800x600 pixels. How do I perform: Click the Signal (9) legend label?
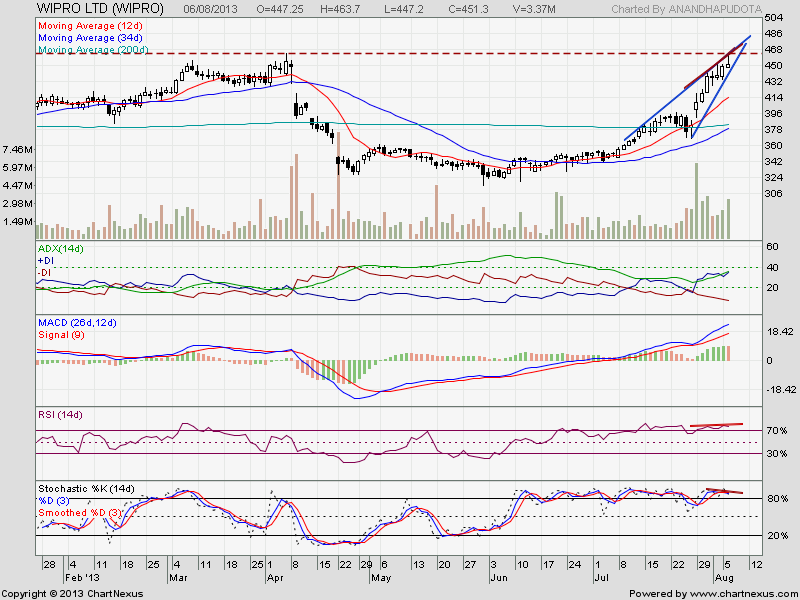tap(61, 335)
